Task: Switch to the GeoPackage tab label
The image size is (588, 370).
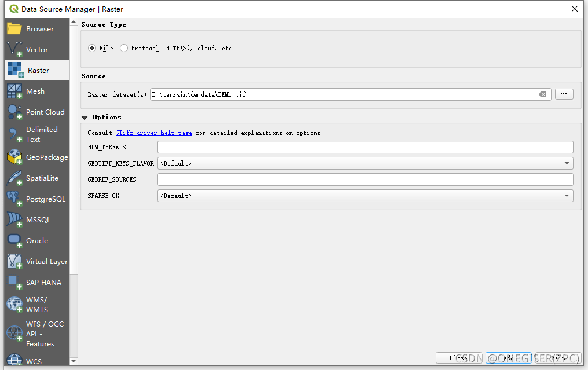Action: coord(47,157)
